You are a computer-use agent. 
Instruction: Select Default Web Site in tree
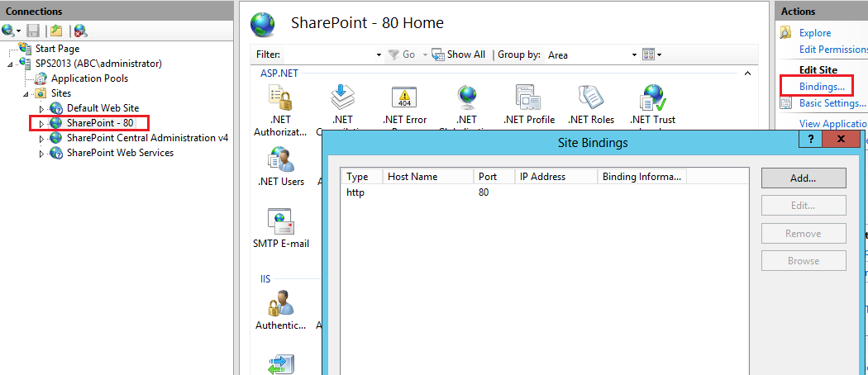[103, 108]
